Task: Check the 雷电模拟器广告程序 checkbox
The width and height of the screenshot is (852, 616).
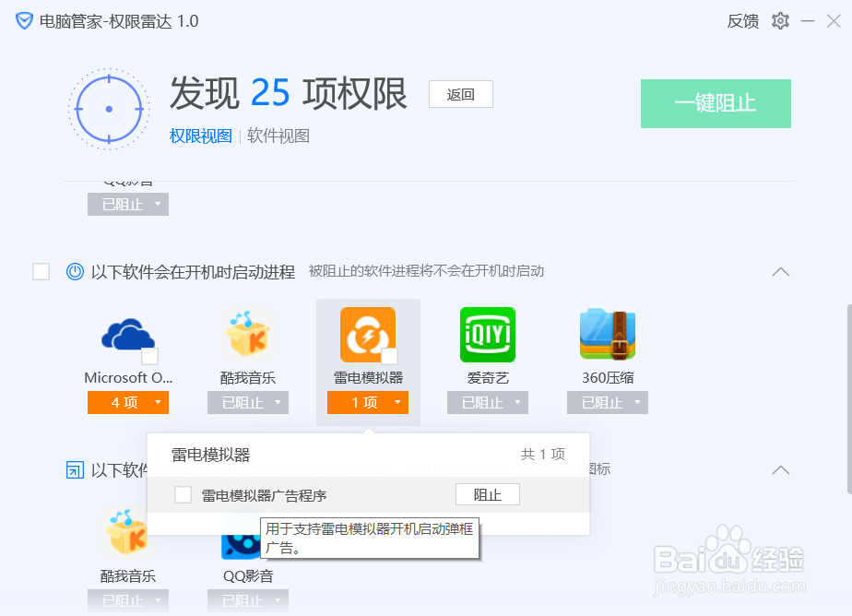Action: coord(183,495)
